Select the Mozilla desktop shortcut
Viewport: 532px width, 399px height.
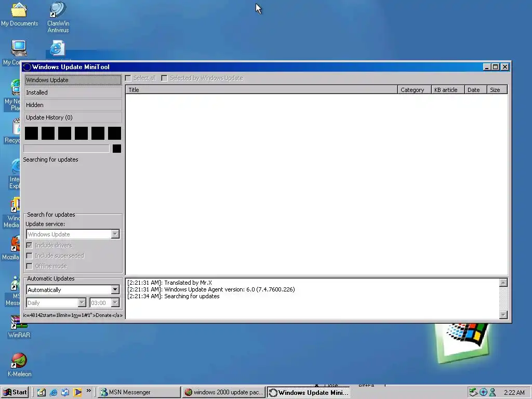point(11,248)
